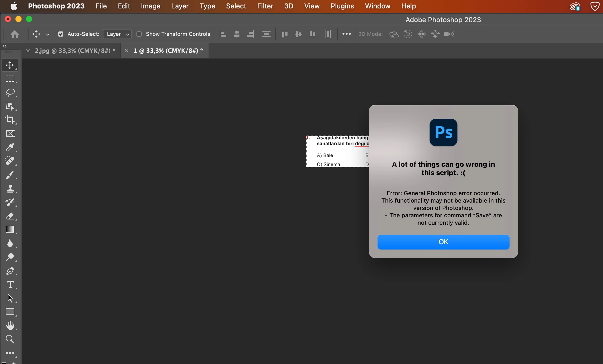Screen dimensions: 603x364
Task: Open Move tool preset picker arrow
Action: coord(48,34)
